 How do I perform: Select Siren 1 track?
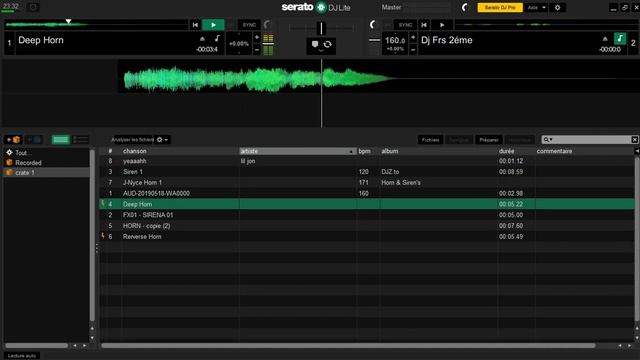367,172
